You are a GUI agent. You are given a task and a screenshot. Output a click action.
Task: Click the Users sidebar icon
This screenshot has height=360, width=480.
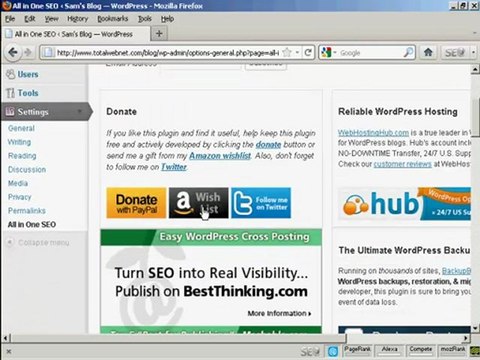(11, 74)
